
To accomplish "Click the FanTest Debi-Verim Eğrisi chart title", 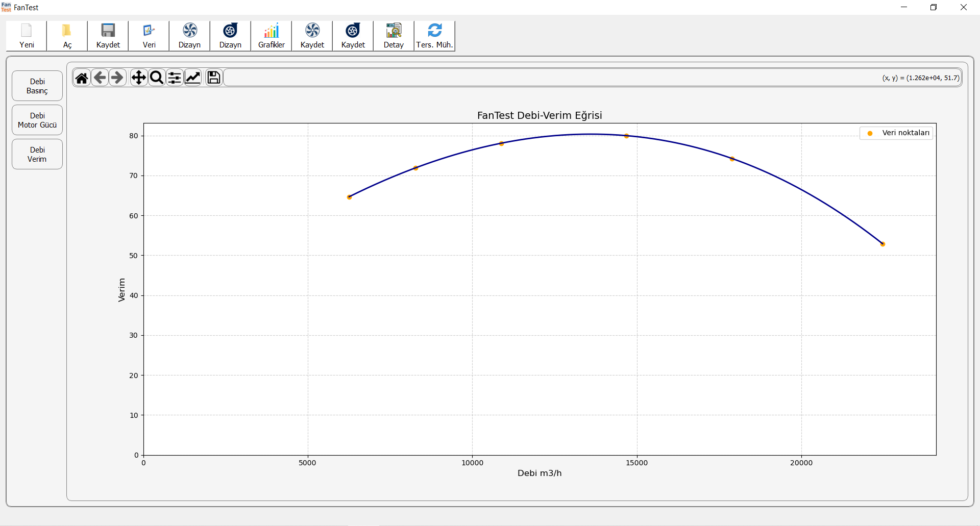I will (540, 115).
